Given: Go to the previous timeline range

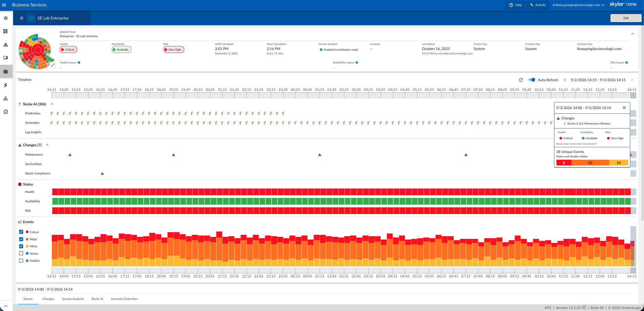Looking at the screenshot, I should pos(565,80).
